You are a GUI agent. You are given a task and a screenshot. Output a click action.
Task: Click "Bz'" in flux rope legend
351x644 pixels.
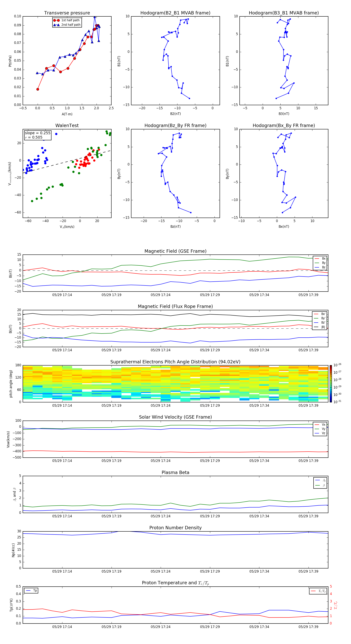tap(320, 323)
